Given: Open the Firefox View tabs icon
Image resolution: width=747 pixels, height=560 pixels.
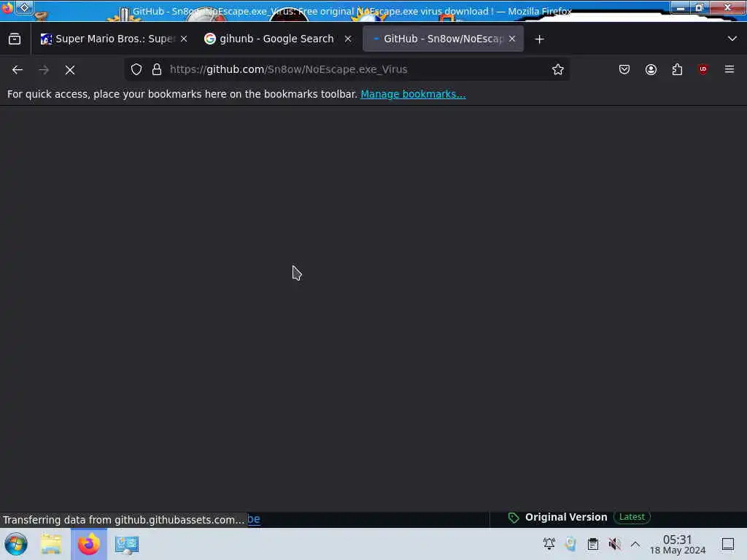Looking at the screenshot, I should (x=15, y=39).
